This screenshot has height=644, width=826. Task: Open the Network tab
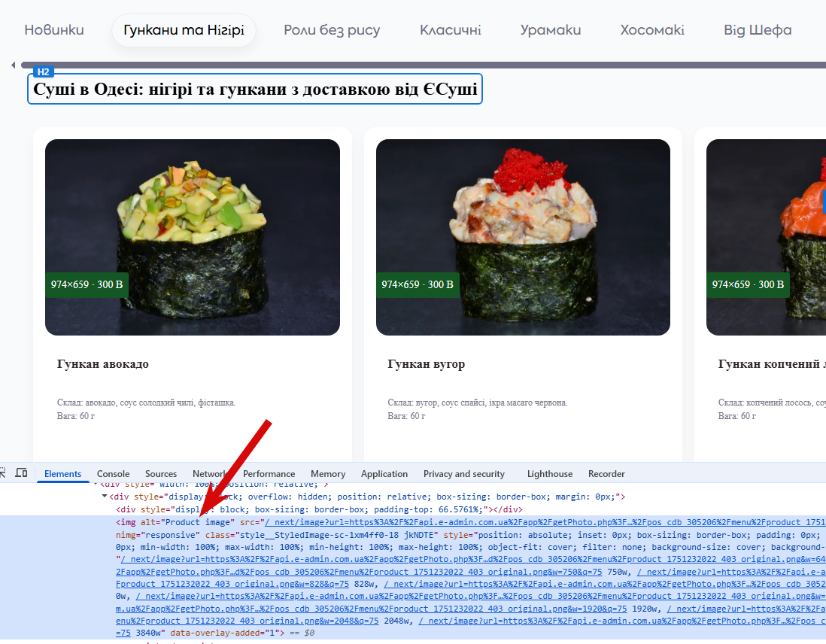tap(209, 474)
